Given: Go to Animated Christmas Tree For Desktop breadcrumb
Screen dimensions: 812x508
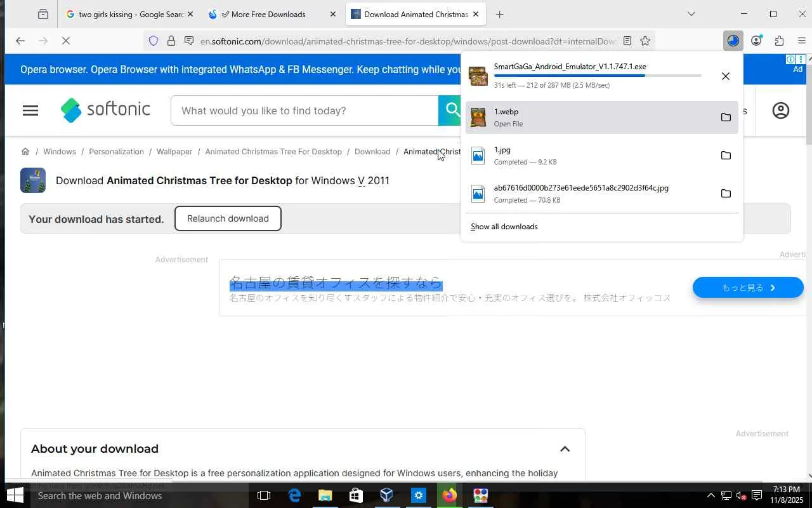Looking at the screenshot, I should 273,151.
